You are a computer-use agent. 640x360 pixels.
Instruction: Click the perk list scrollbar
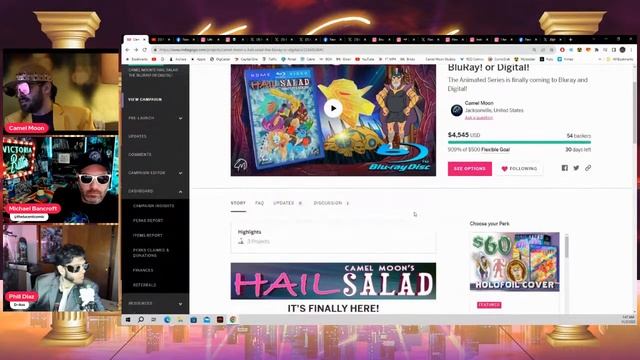tap(567, 247)
